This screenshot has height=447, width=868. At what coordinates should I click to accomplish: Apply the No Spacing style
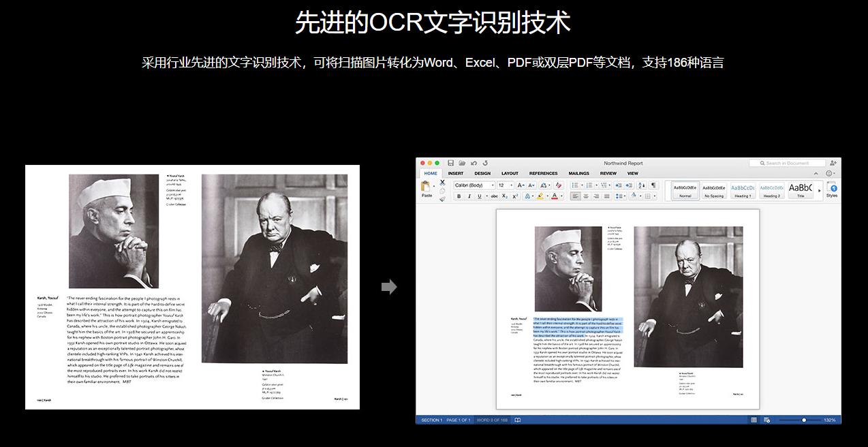(714, 190)
